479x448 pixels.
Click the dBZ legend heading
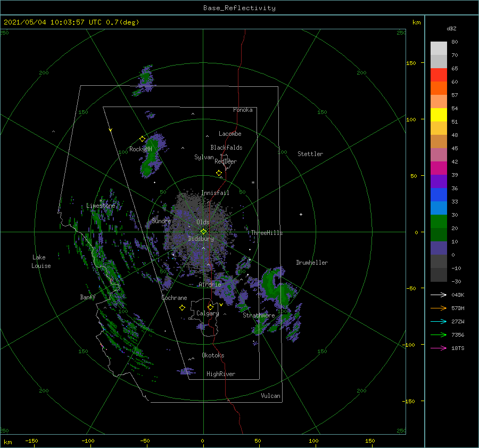click(451, 28)
